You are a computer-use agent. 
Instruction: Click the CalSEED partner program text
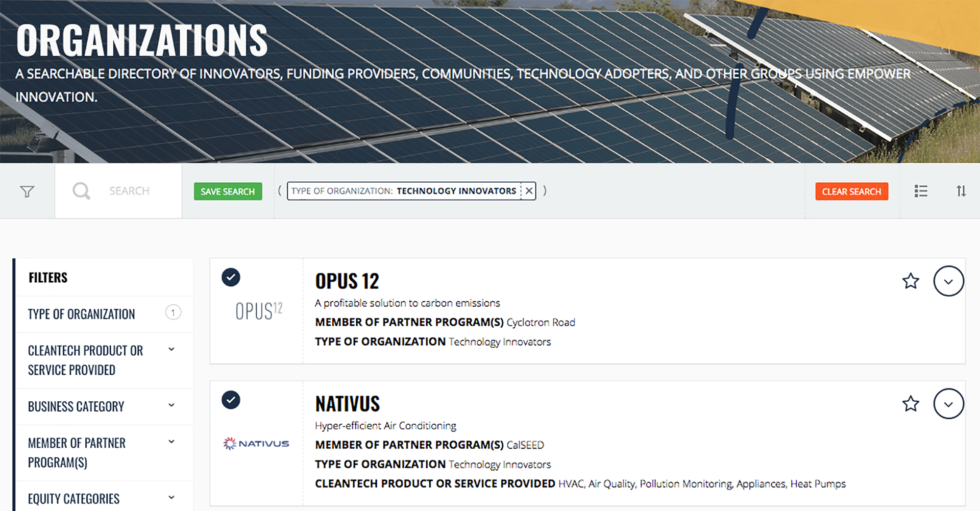(525, 445)
